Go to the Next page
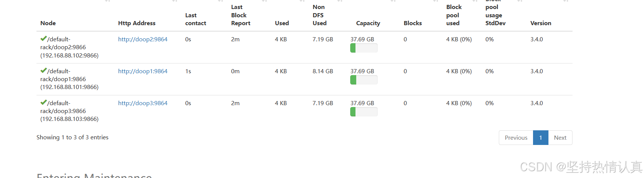The width and height of the screenshot is (644, 178). pos(560,137)
